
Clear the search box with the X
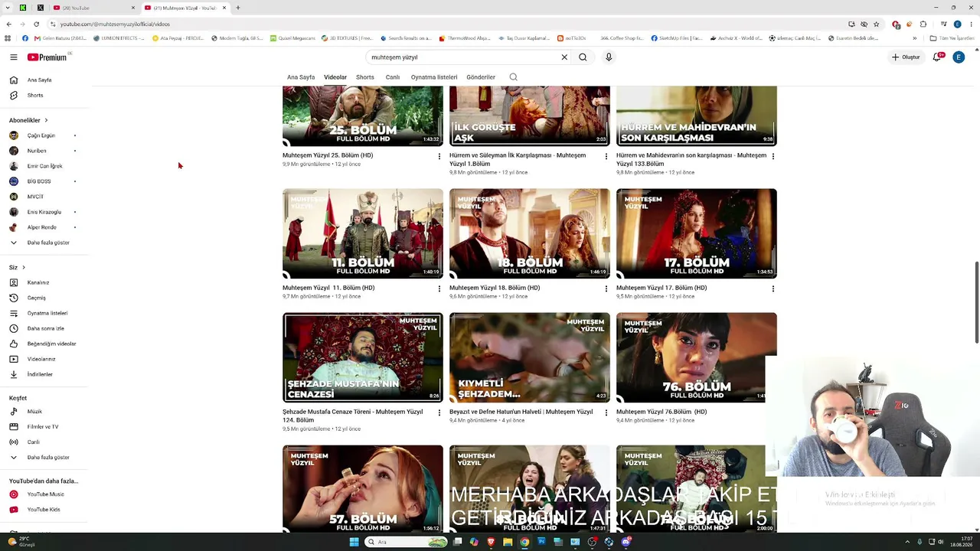click(564, 57)
